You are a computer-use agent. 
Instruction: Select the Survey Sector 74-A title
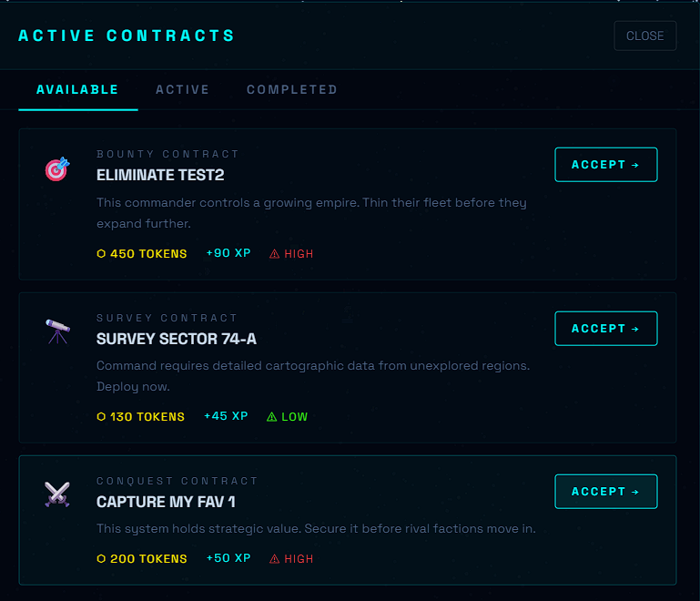click(x=177, y=339)
